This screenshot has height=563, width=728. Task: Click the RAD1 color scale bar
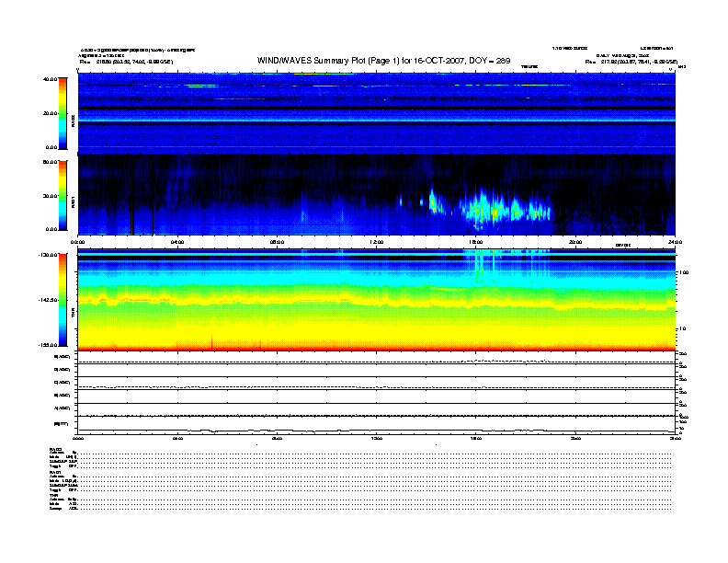pos(63,195)
